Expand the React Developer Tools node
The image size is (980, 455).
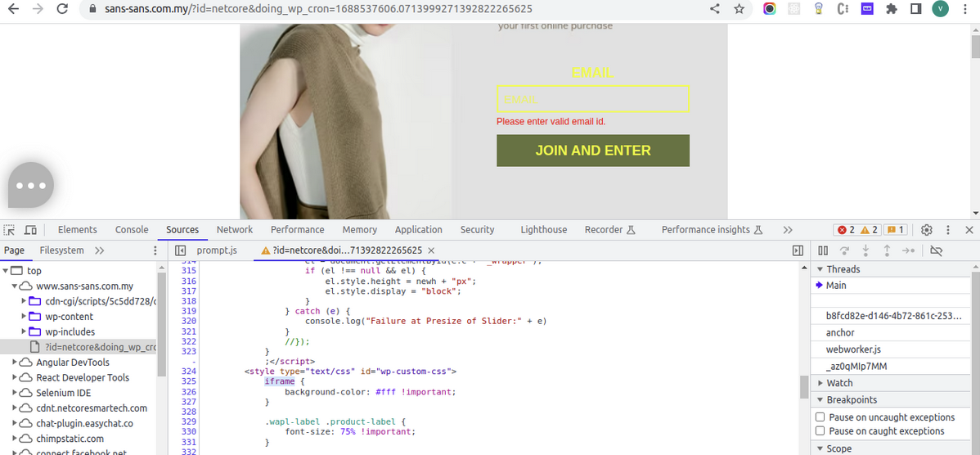[15, 377]
